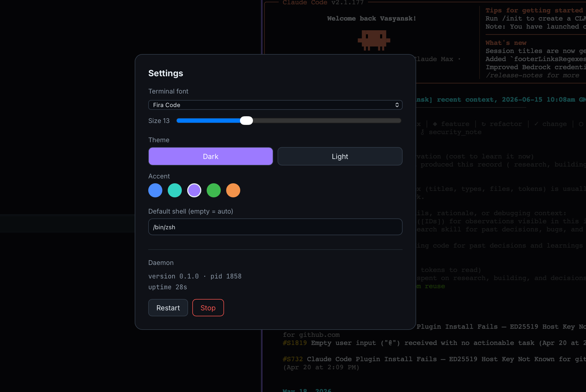
Task: Click the "uptime 28s" daemon status text
Action: (x=168, y=287)
